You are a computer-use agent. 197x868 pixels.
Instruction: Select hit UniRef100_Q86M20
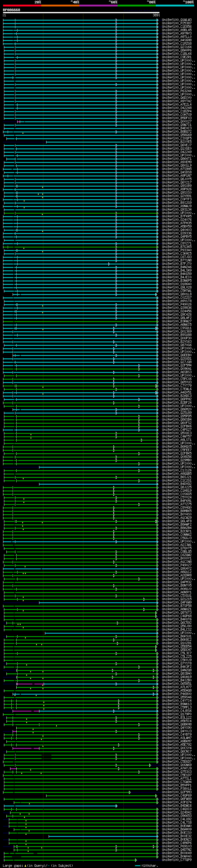[x=177, y=410]
